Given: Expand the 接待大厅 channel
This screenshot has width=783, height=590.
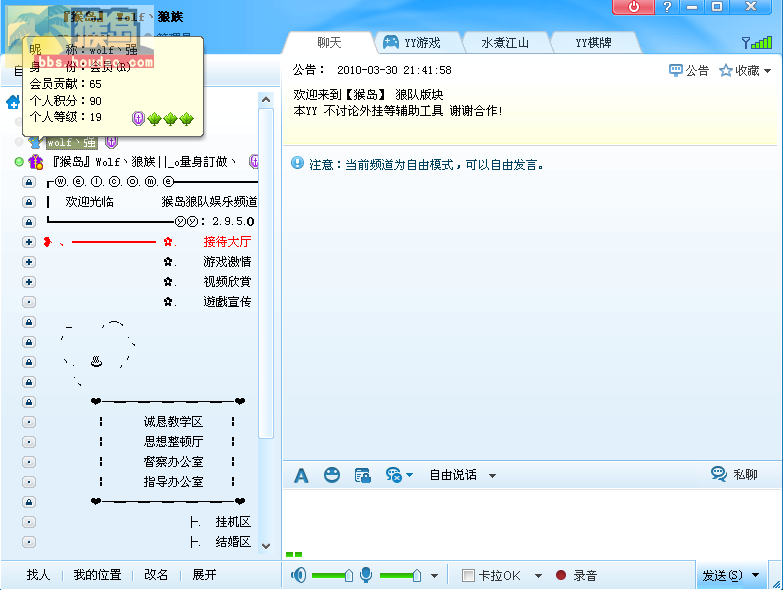Looking at the screenshot, I should pyautogui.click(x=29, y=242).
